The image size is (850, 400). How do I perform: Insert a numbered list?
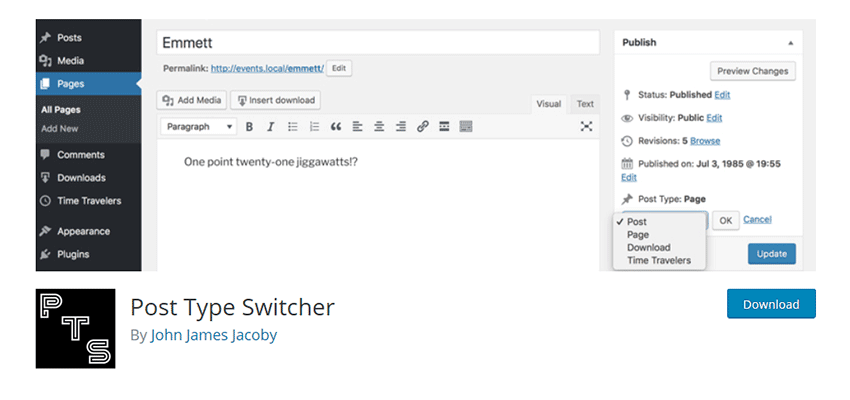click(x=314, y=127)
